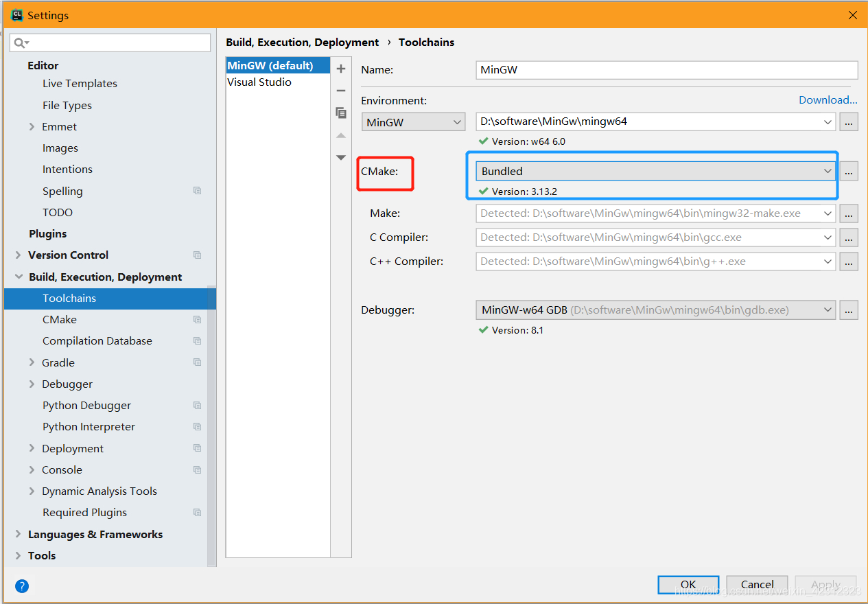This screenshot has width=868, height=604.
Task: Cancel the Settings dialog
Action: click(758, 585)
